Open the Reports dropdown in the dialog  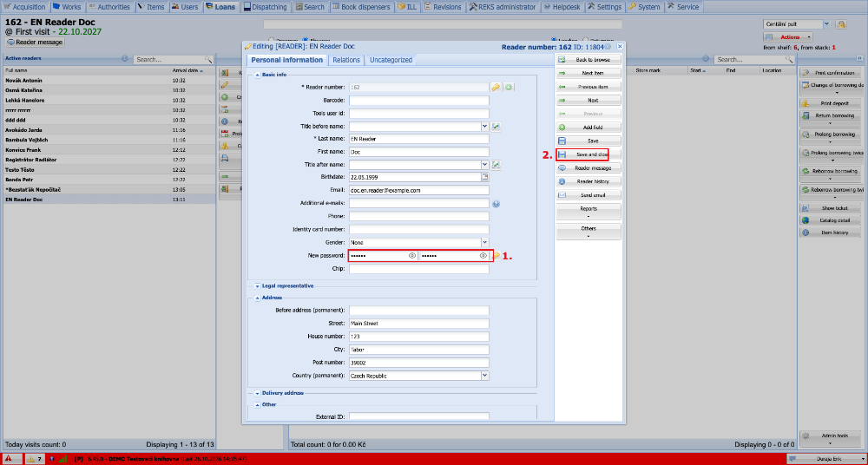[589, 212]
